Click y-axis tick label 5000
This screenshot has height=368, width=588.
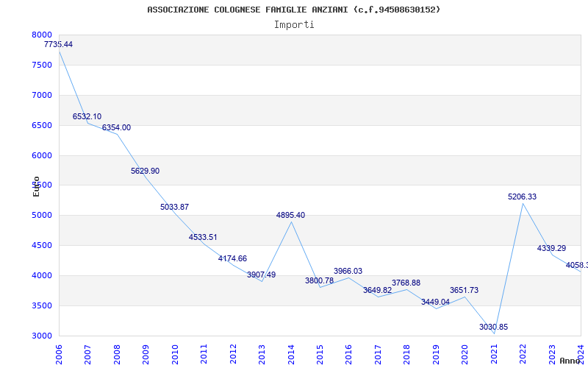(42, 215)
